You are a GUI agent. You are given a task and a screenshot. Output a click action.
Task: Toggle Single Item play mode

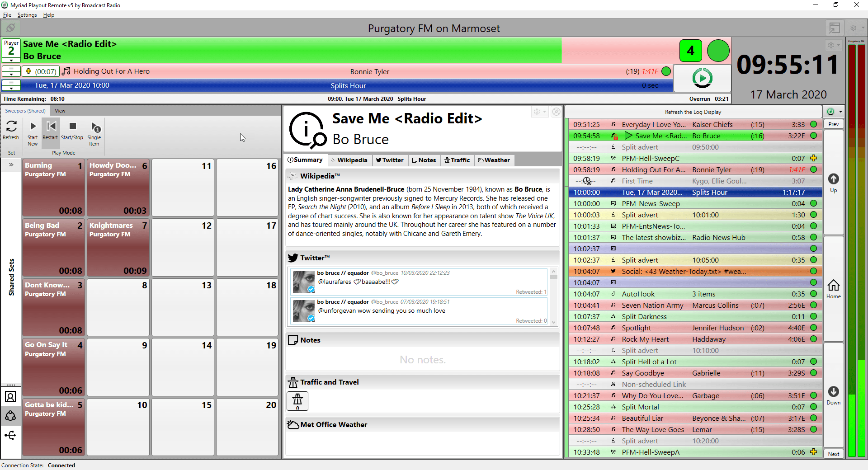[x=94, y=133]
